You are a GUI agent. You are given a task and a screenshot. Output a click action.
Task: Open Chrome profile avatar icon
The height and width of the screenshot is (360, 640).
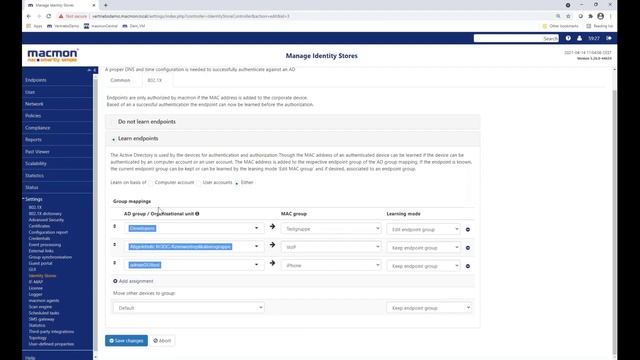[x=600, y=16]
